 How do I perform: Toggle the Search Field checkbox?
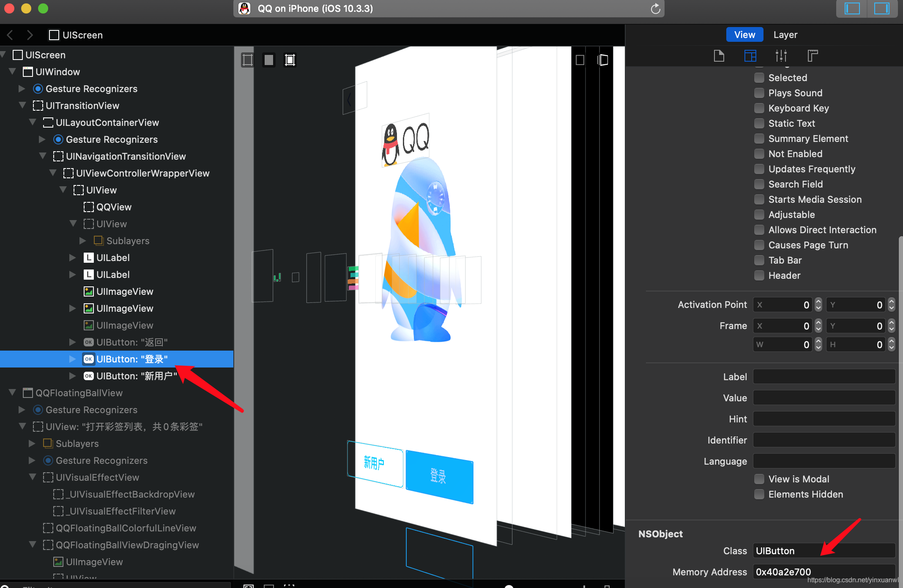(x=759, y=184)
